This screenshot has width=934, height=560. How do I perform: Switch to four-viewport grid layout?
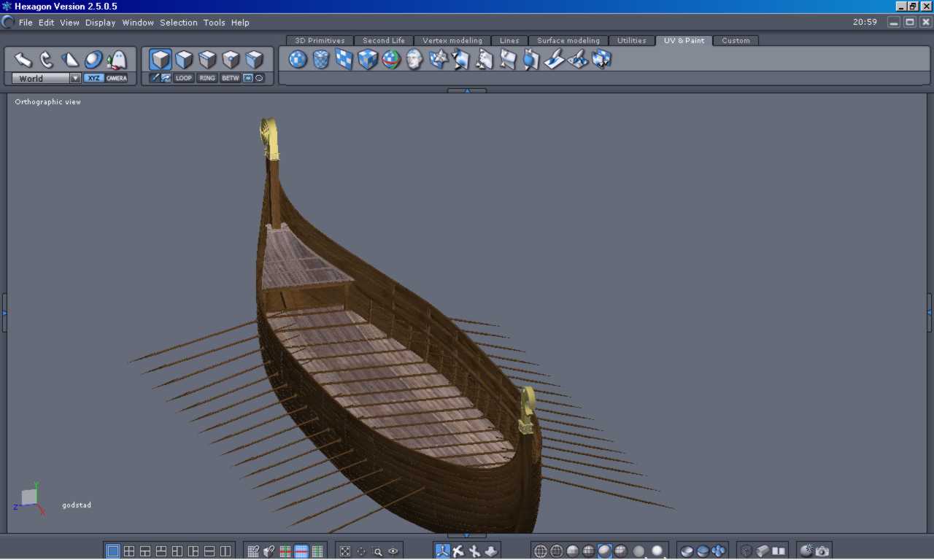[x=129, y=551]
